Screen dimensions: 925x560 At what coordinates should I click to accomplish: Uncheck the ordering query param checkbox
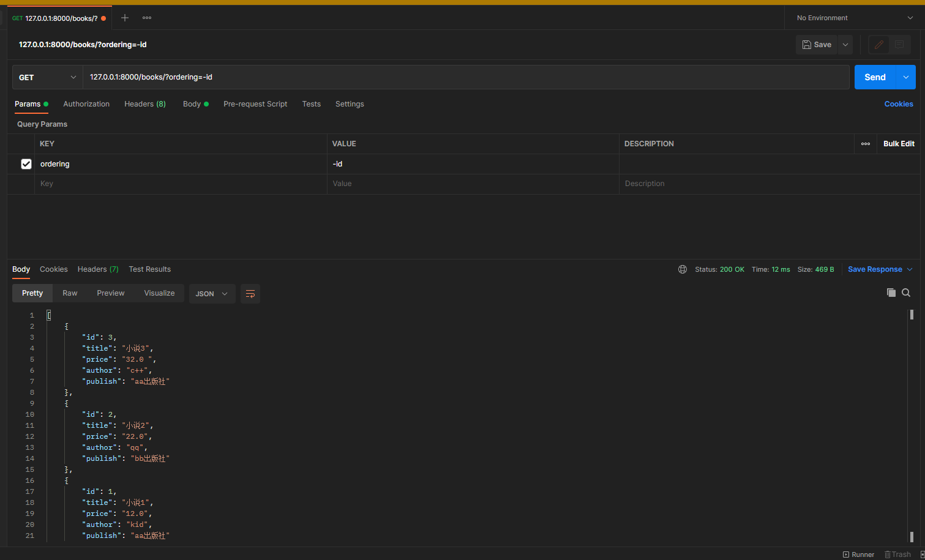(26, 164)
